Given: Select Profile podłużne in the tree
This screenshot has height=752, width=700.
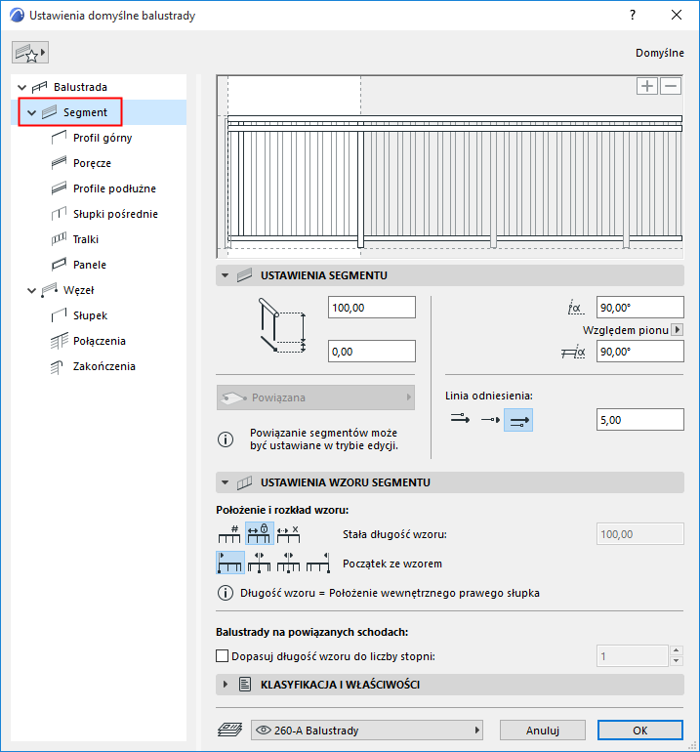Looking at the screenshot, I should point(114,188).
